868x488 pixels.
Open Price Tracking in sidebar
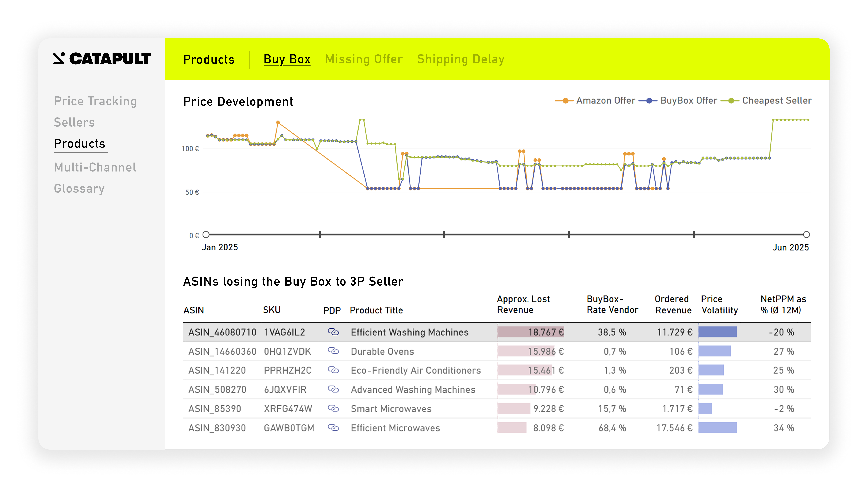pos(95,101)
